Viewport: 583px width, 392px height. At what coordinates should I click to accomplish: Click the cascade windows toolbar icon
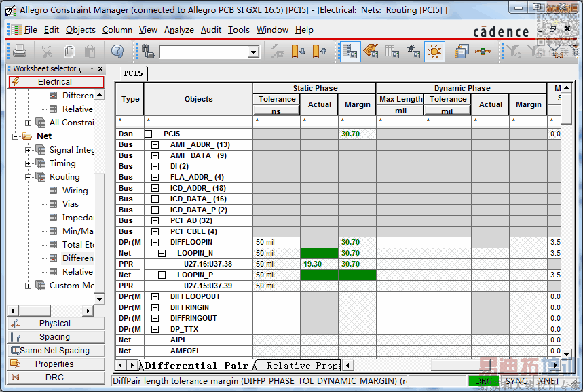(462, 52)
